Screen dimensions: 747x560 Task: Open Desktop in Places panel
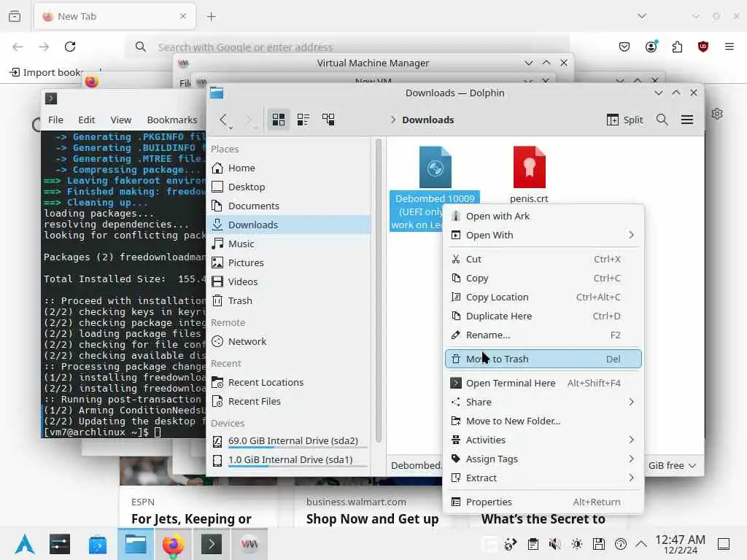point(289,187)
